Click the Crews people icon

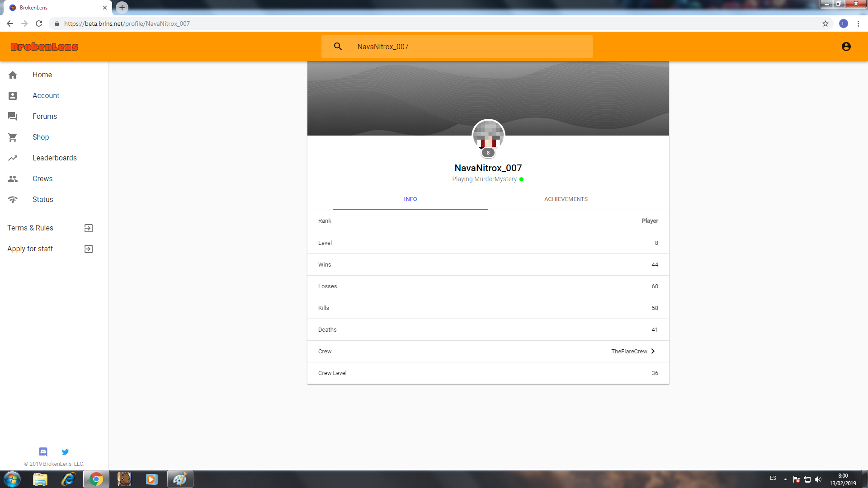pos(13,179)
